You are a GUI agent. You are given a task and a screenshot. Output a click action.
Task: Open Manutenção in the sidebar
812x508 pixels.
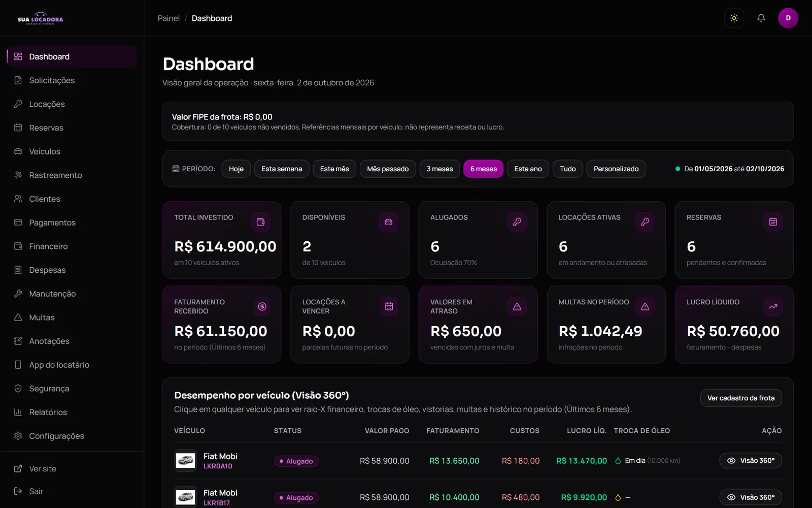(72, 294)
